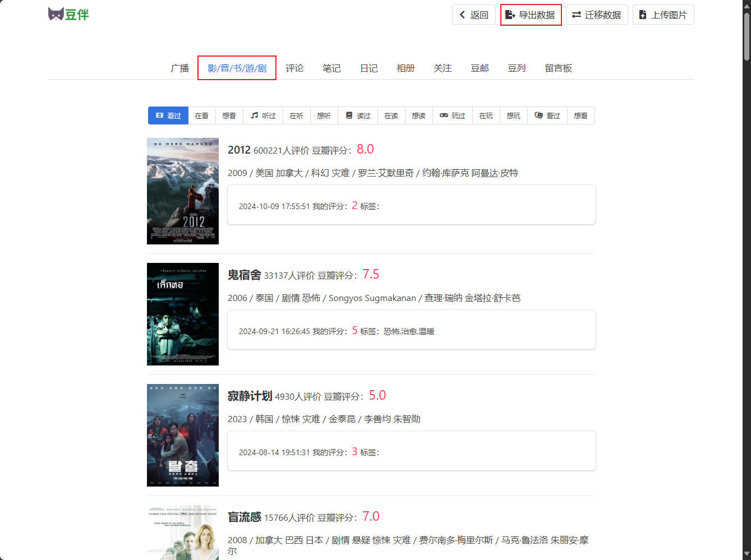Open the 影/音/书/游/剧 tab
The image size is (751, 560).
tap(237, 68)
